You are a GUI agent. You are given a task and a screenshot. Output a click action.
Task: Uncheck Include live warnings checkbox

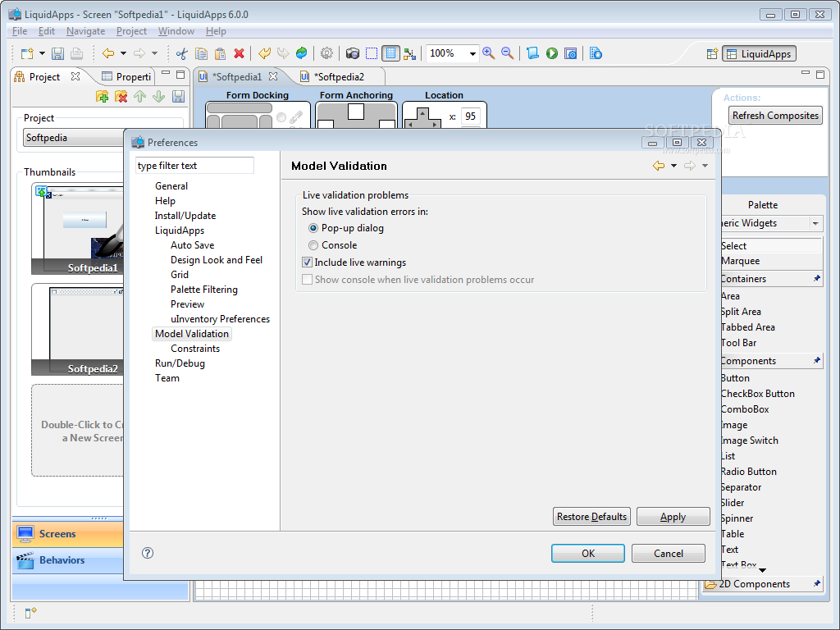tap(307, 262)
